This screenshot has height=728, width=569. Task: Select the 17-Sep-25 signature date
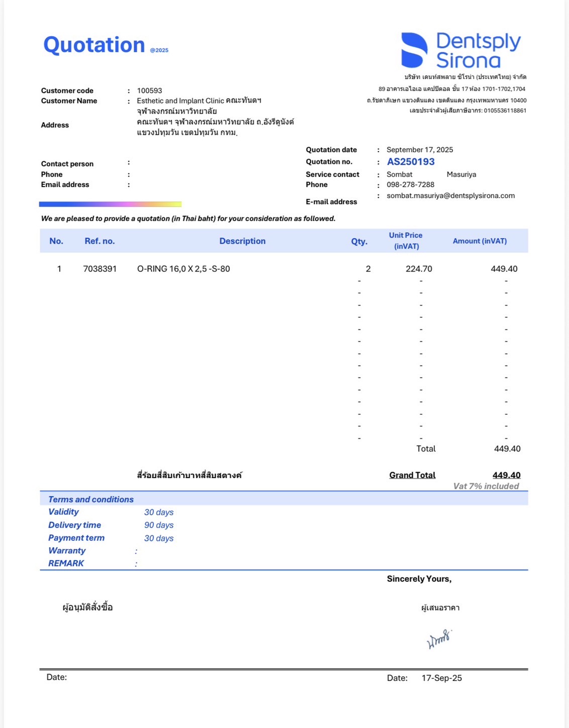441,678
